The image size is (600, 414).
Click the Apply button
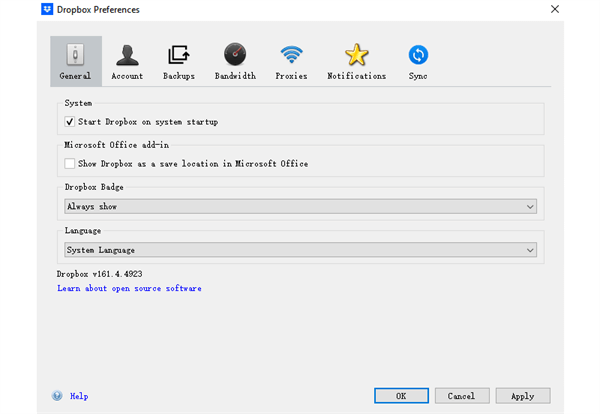pos(523,396)
